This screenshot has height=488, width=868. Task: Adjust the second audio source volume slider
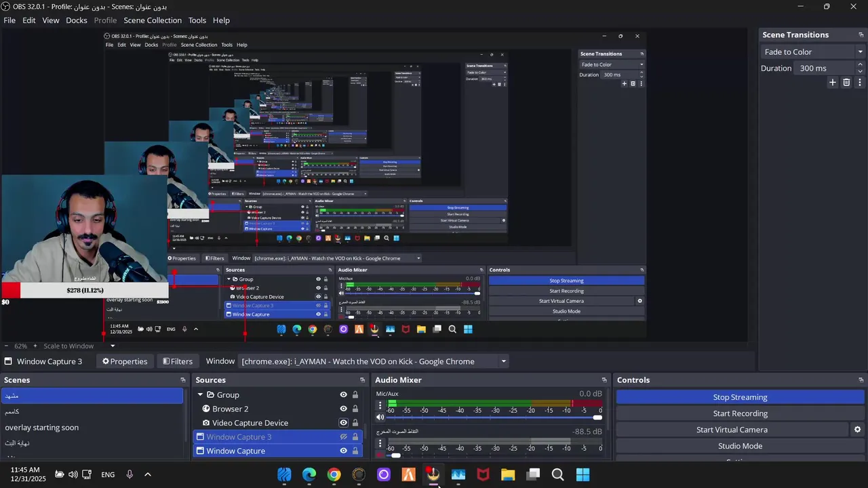[494, 455]
